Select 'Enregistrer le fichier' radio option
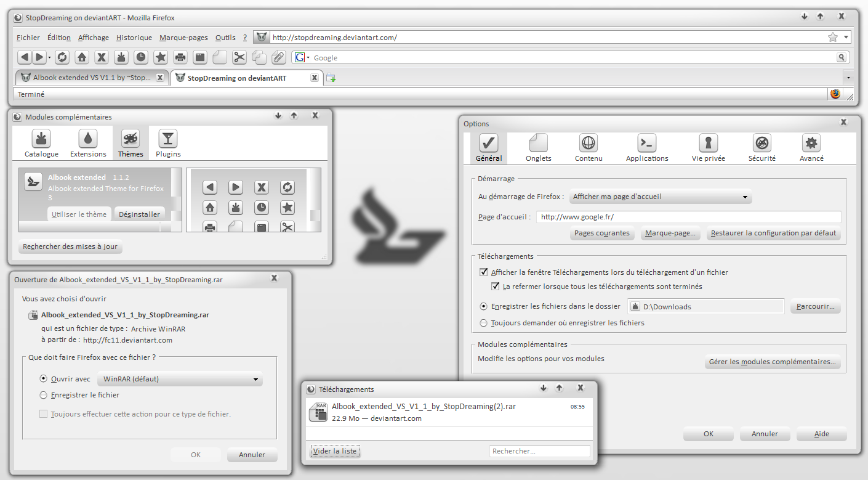868x480 pixels. [43, 395]
